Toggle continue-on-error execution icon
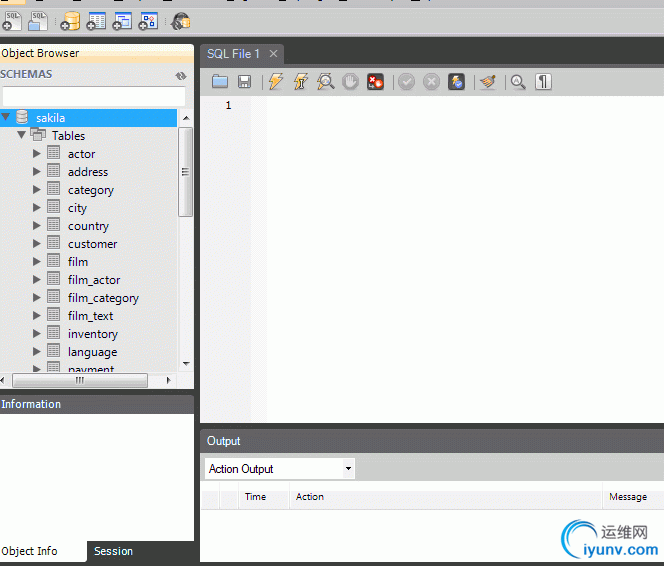Image resolution: width=664 pixels, height=566 pixels. [x=375, y=81]
